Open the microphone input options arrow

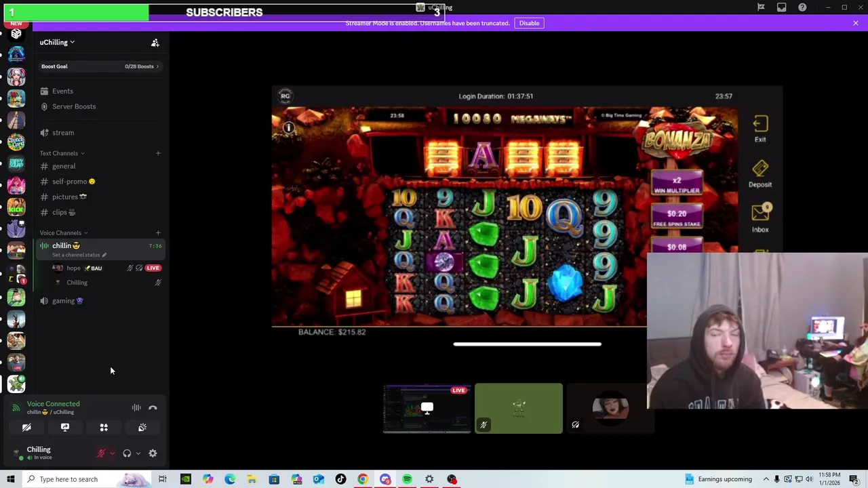pos(112,453)
